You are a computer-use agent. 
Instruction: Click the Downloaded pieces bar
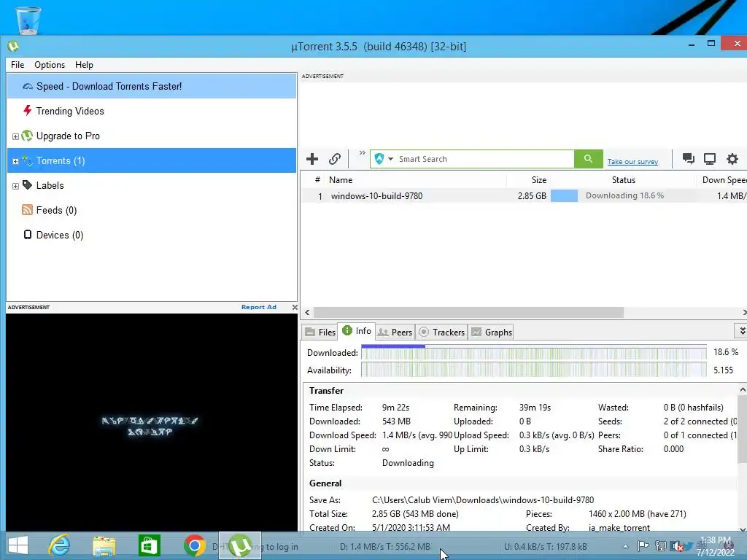pos(533,353)
